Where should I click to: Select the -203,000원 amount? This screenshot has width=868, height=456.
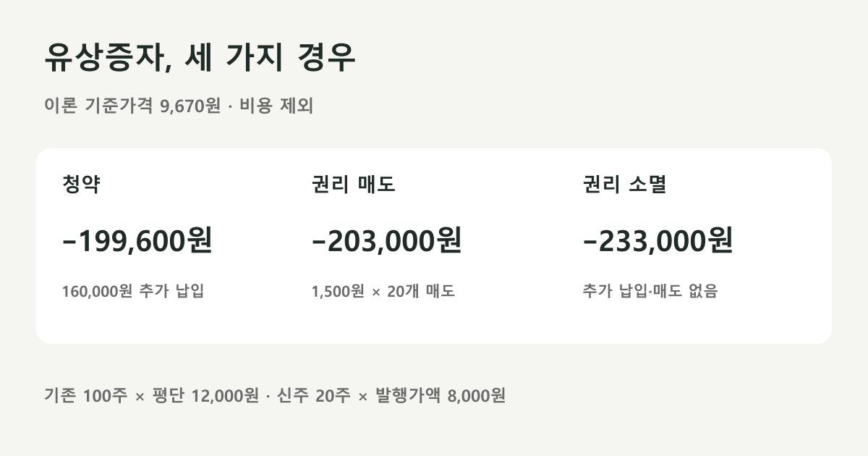tap(386, 241)
